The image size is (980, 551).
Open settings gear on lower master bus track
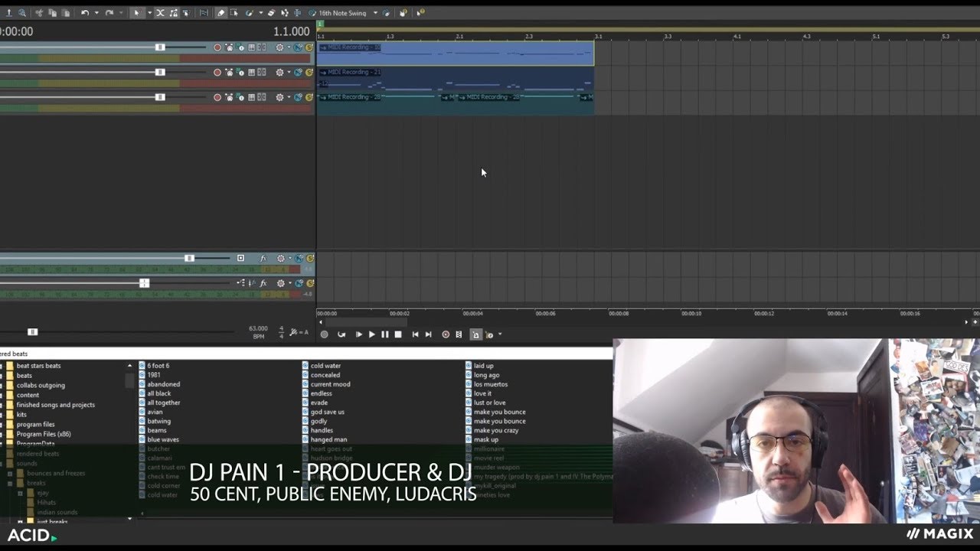(x=281, y=283)
